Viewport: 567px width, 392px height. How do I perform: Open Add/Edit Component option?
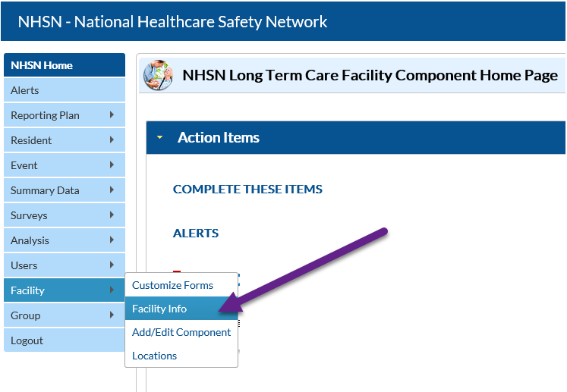(181, 332)
